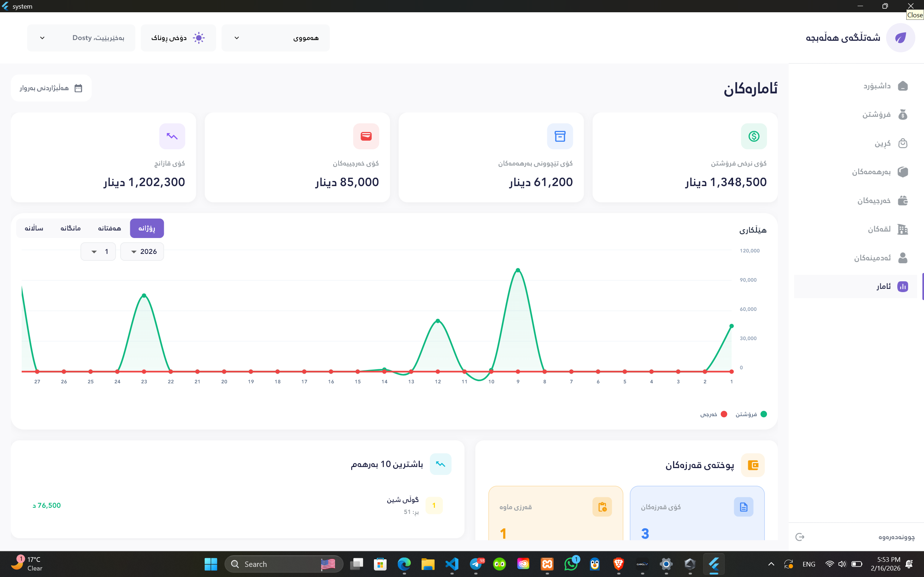Click the logout arrow icon at sidebar bottom
Screen dimensions: 924x577
click(x=800, y=537)
